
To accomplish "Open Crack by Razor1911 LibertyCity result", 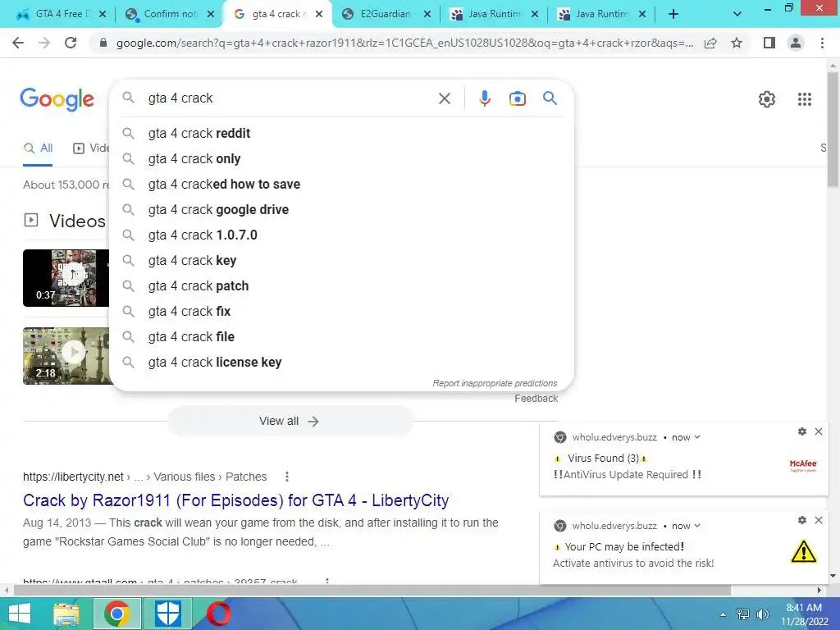I will (235, 500).
